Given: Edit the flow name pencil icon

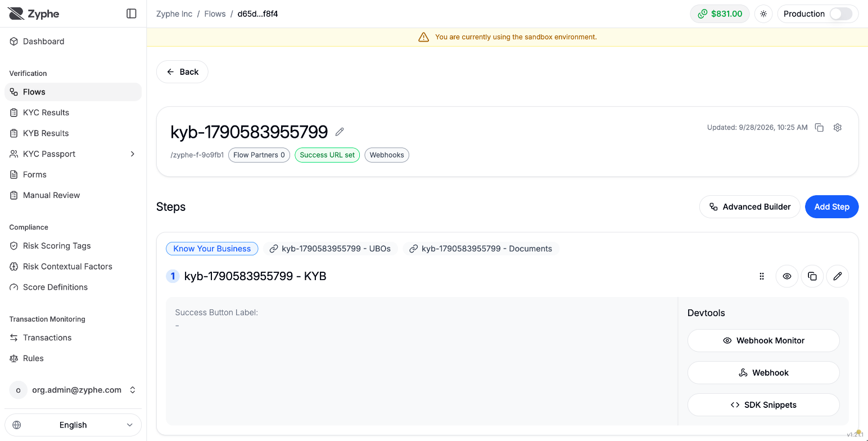Looking at the screenshot, I should 340,132.
